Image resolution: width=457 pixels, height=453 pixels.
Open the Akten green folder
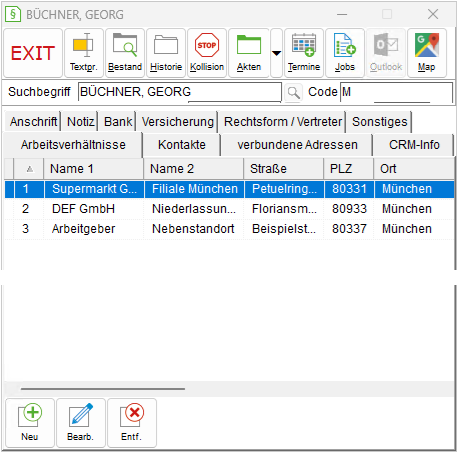[x=249, y=53]
